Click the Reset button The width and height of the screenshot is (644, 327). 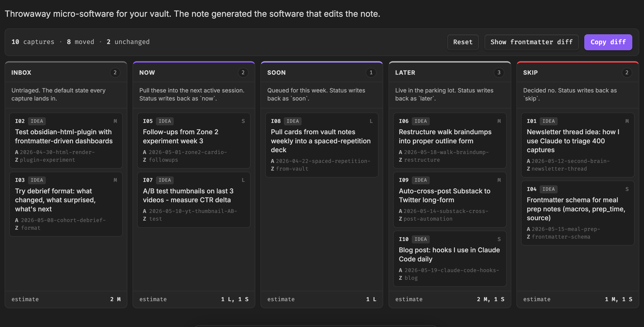pos(463,42)
